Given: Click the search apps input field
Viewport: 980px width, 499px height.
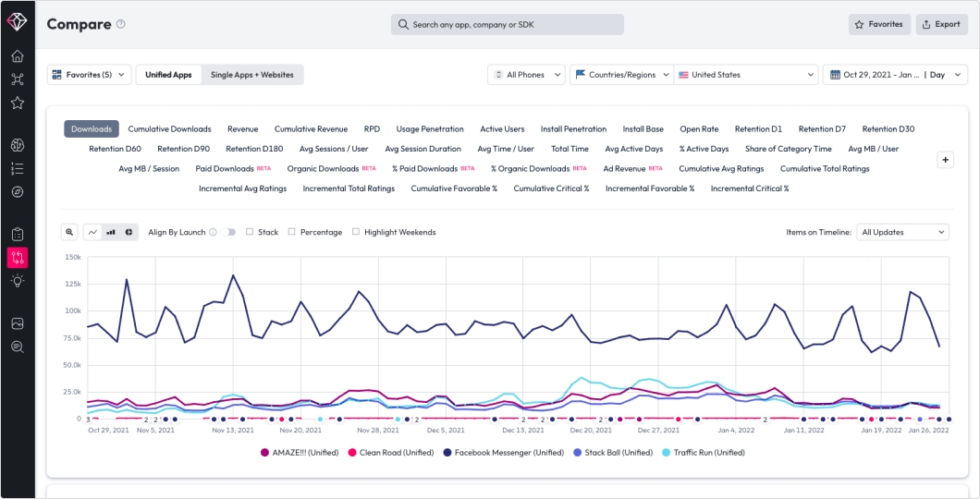Looking at the screenshot, I should tap(508, 24).
